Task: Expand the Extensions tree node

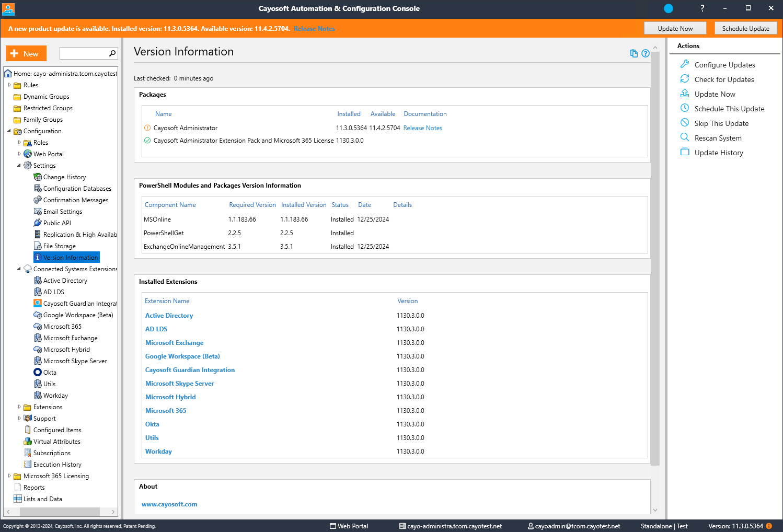Action: click(19, 407)
